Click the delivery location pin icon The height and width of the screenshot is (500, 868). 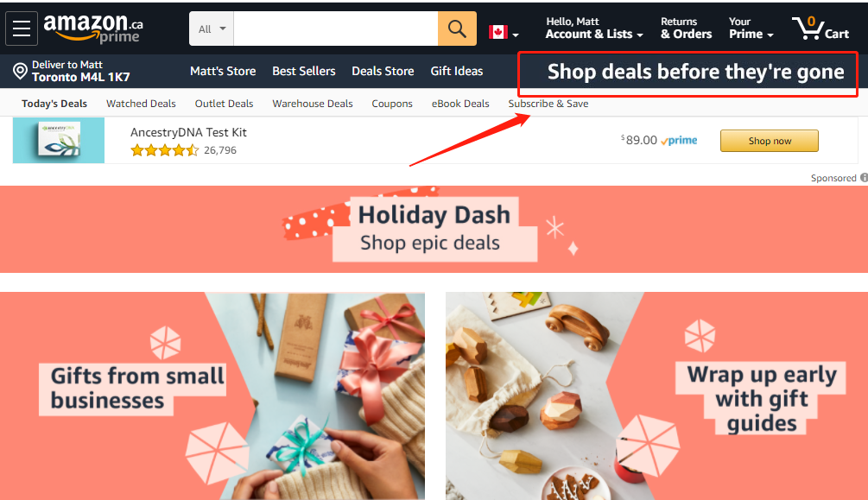[20, 72]
